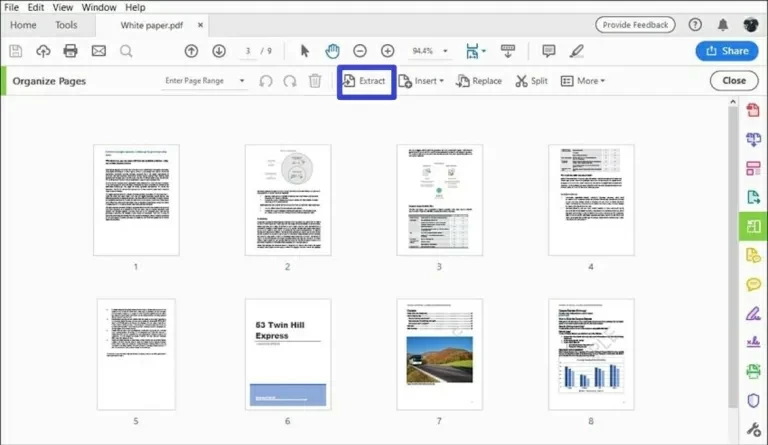This screenshot has width=768, height=445.
Task: Open Help question mark icon
Action: click(x=695, y=24)
